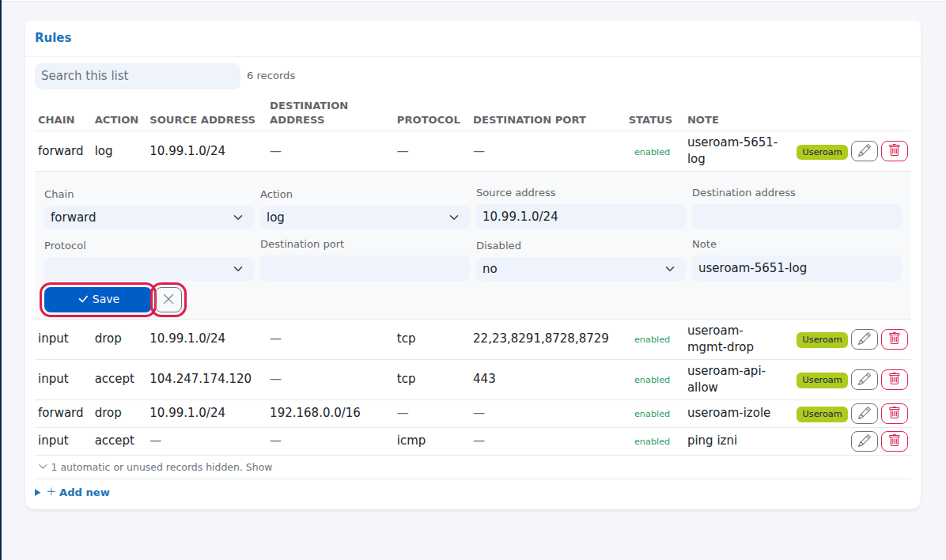Delete the useroam-izole rule
Image resolution: width=946 pixels, height=560 pixels.
894,414
